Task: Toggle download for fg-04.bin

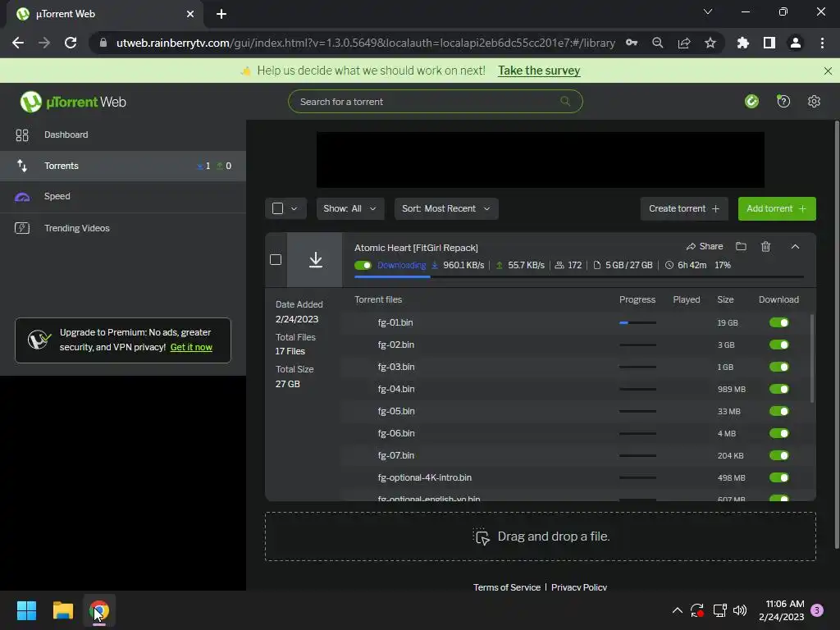Action: coord(779,389)
